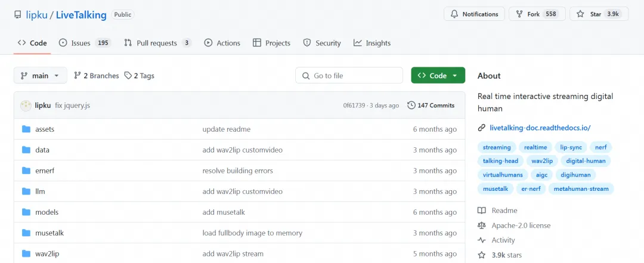Viewport: 644px width, 263px height.
Task: Click the link icon beside documentation URL
Action: (482, 128)
